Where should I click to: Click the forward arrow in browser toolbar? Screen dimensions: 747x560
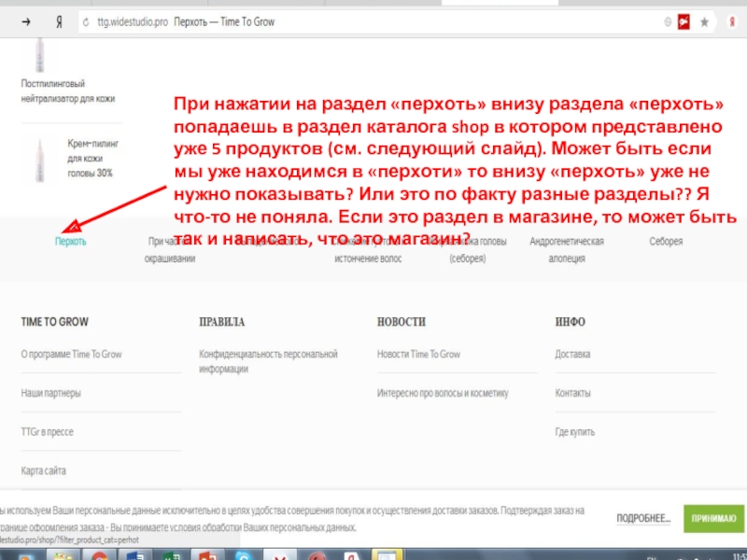point(26,21)
